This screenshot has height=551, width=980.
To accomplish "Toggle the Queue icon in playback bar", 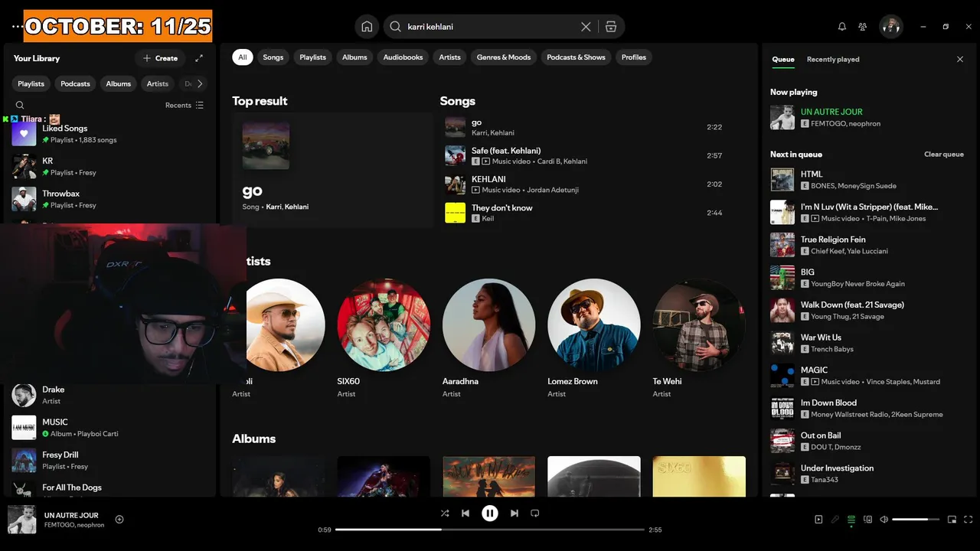I will coord(851,520).
